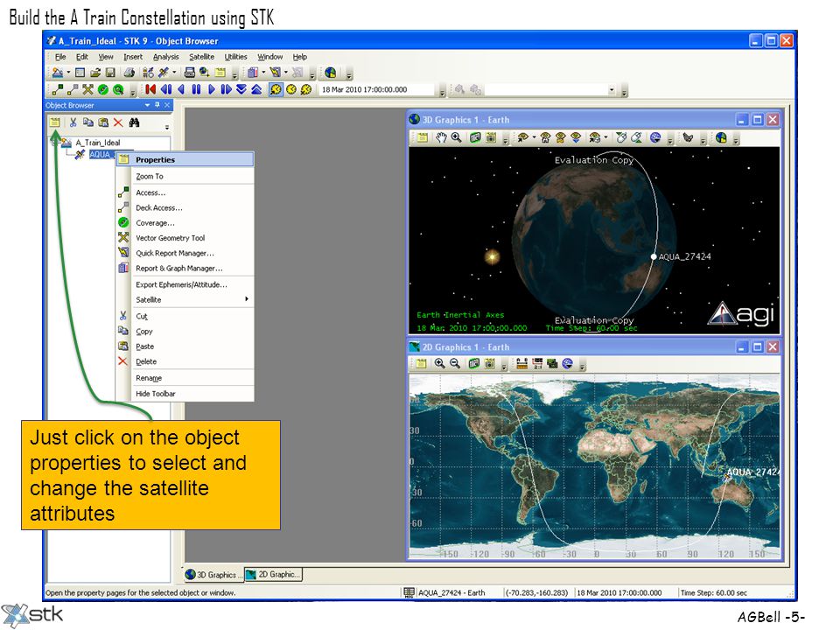The image size is (840, 630).
Task: Select Hide Toolbar in the context menu
Action: pyautogui.click(x=185, y=394)
